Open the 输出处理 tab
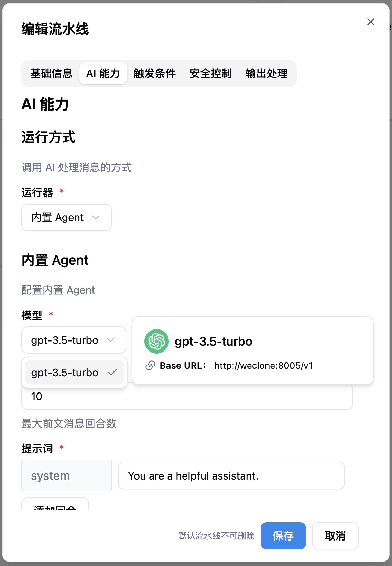Screen dimensions: 392x566 pyautogui.click(x=266, y=73)
